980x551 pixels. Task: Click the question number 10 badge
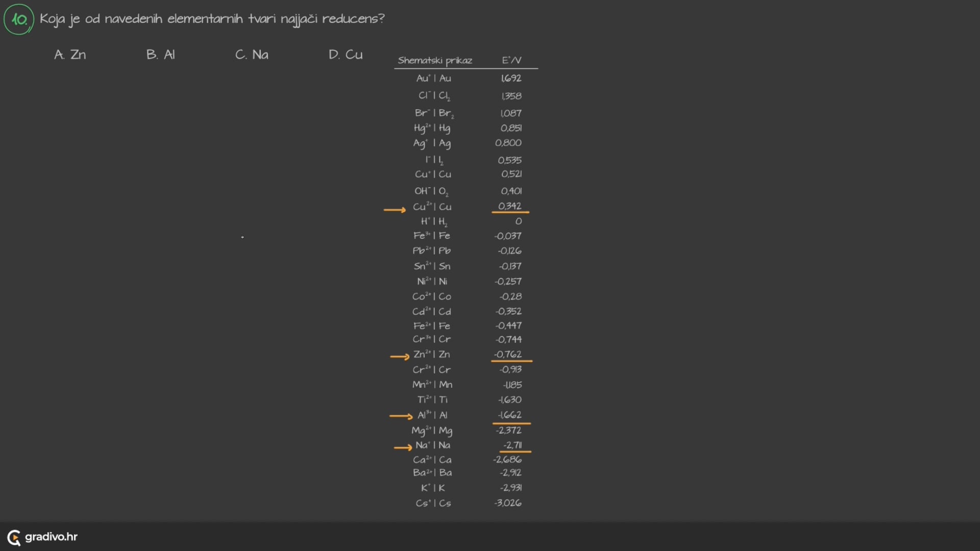click(19, 19)
